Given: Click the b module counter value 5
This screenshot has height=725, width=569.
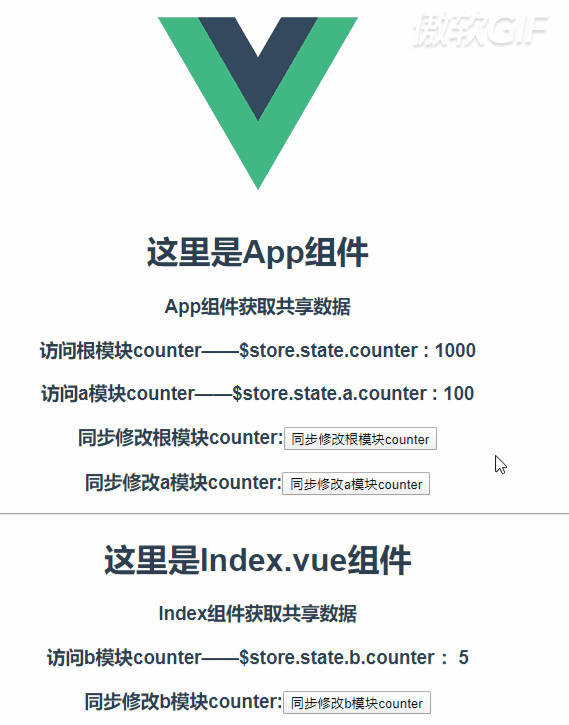Looking at the screenshot, I should pyautogui.click(x=464, y=657).
